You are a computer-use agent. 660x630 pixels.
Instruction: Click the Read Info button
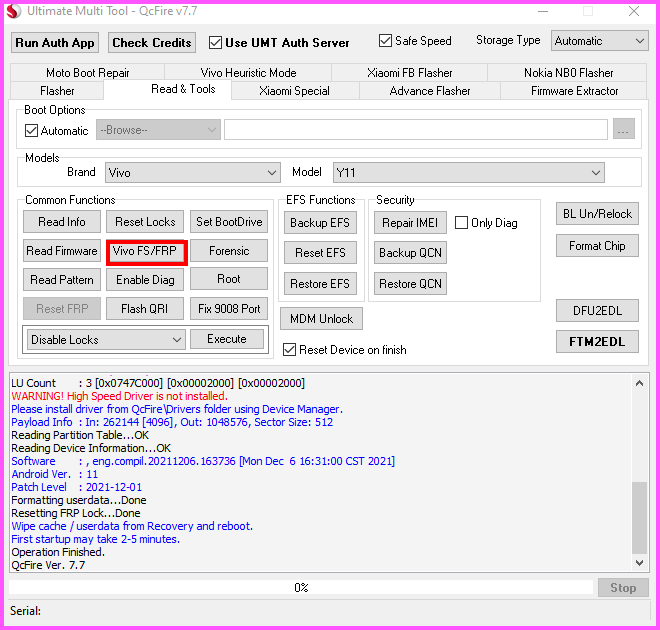pos(62,222)
